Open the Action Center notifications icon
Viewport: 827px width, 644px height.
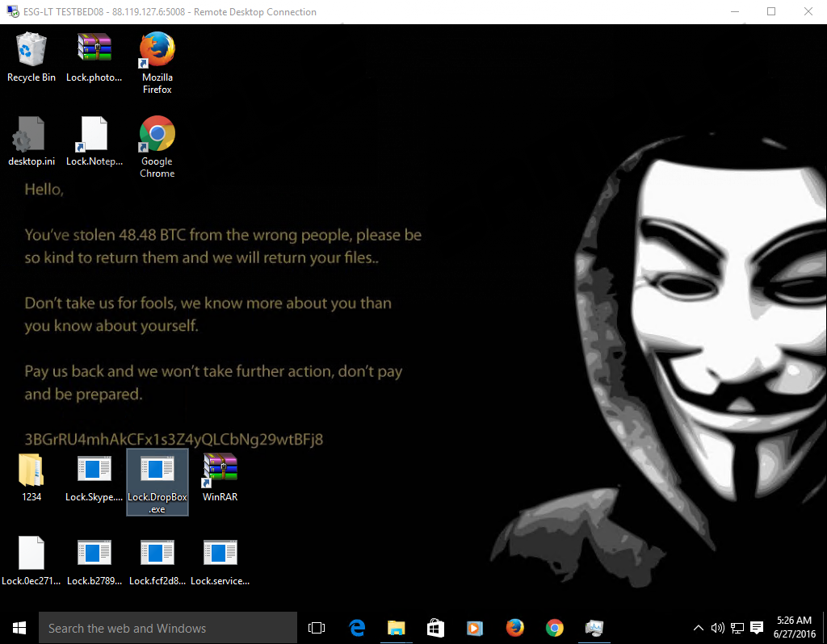[x=757, y=628]
